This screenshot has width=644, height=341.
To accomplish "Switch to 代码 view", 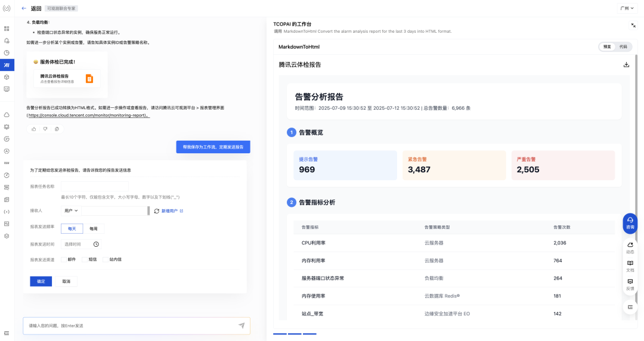I will tap(623, 47).
